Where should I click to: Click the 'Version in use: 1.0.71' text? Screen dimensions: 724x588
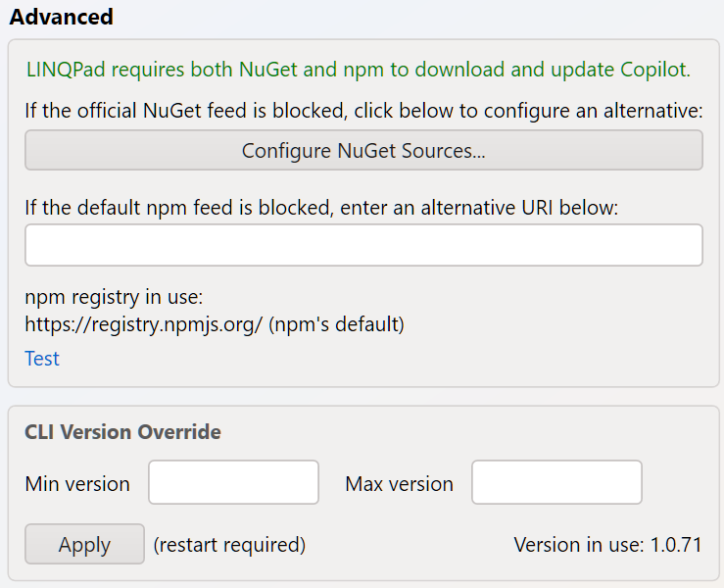pos(608,545)
